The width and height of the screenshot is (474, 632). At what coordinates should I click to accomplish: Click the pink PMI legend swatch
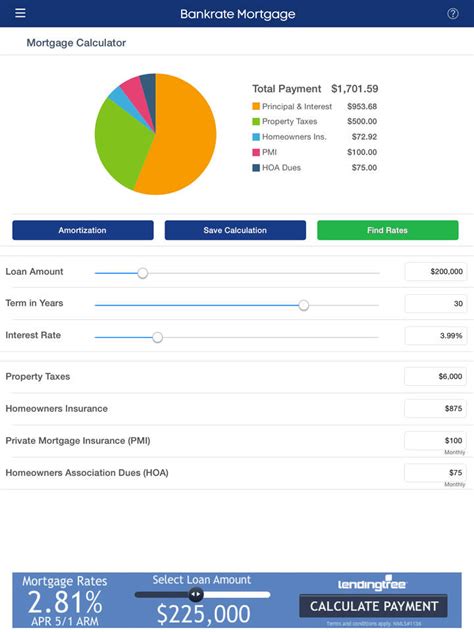(256, 152)
